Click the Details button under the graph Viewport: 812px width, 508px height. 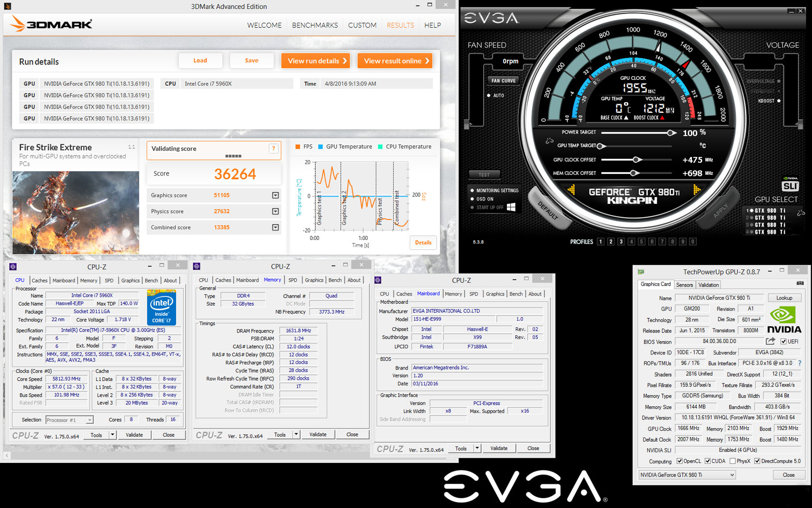point(423,243)
